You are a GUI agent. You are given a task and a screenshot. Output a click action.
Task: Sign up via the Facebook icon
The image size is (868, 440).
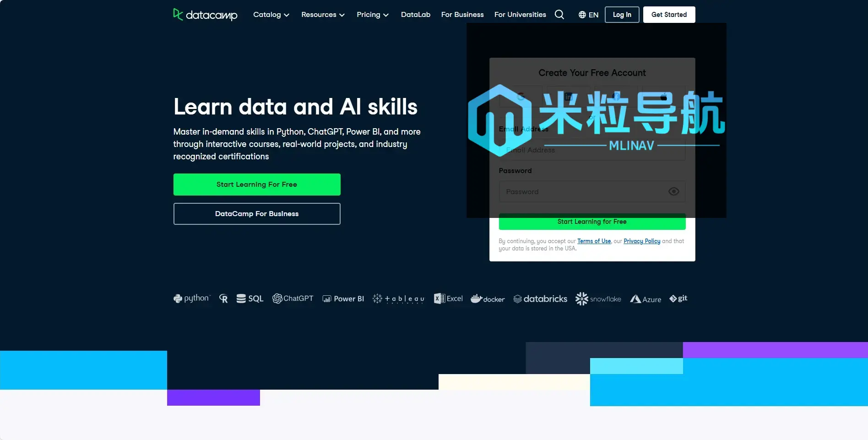pos(617,97)
